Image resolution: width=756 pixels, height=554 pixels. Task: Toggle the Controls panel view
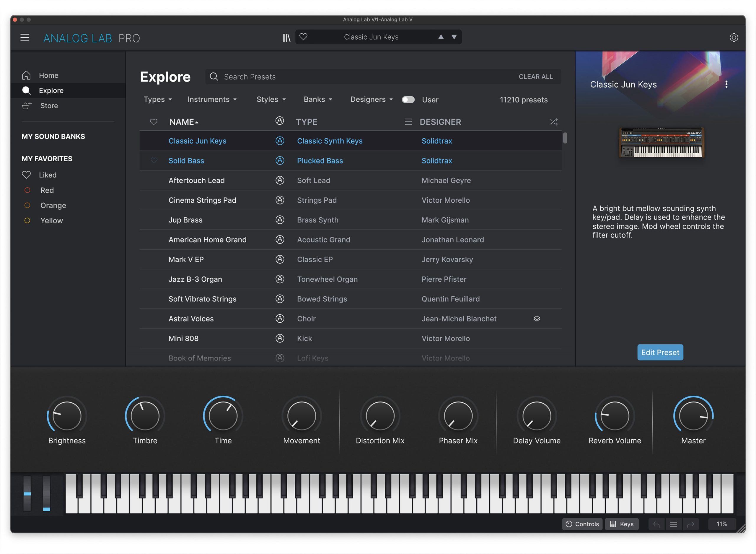(x=582, y=524)
